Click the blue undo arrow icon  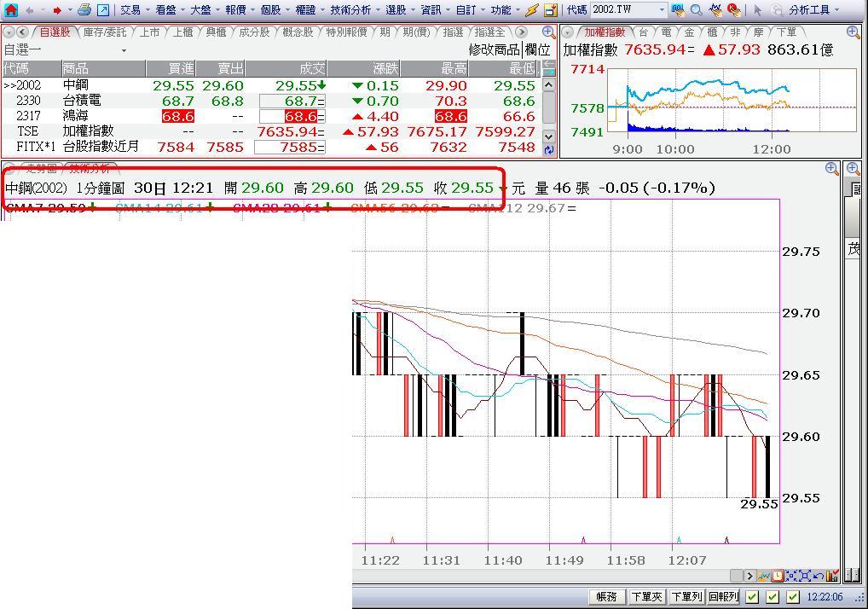(819, 577)
